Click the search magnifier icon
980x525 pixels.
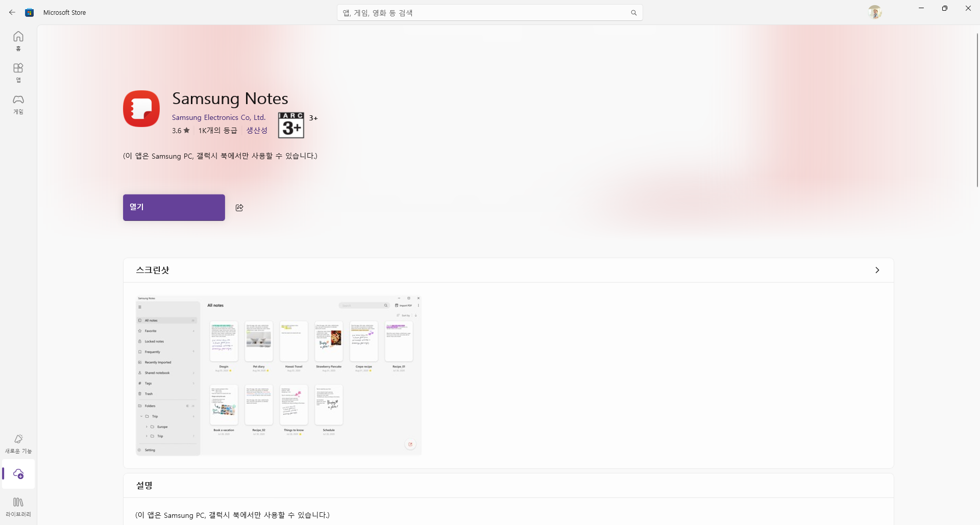click(633, 13)
